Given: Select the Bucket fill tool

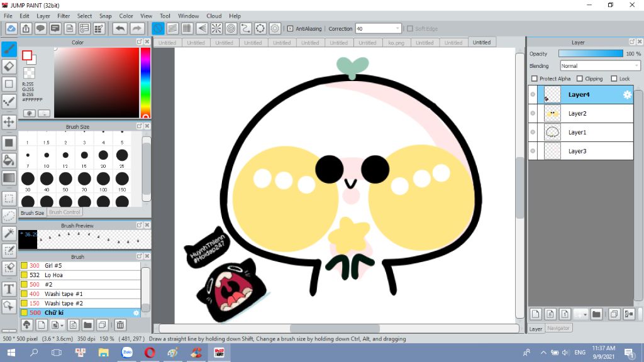Looking at the screenshot, I should [9, 160].
